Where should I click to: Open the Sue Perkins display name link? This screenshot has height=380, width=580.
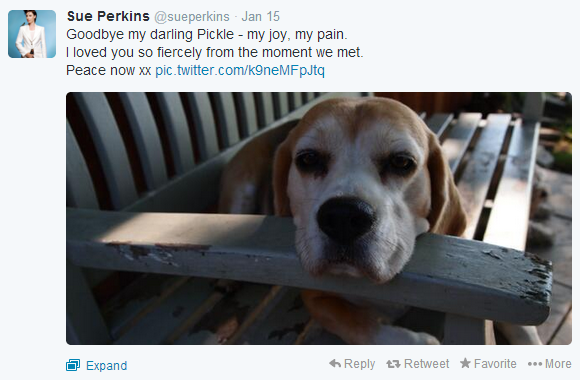pyautogui.click(x=108, y=16)
